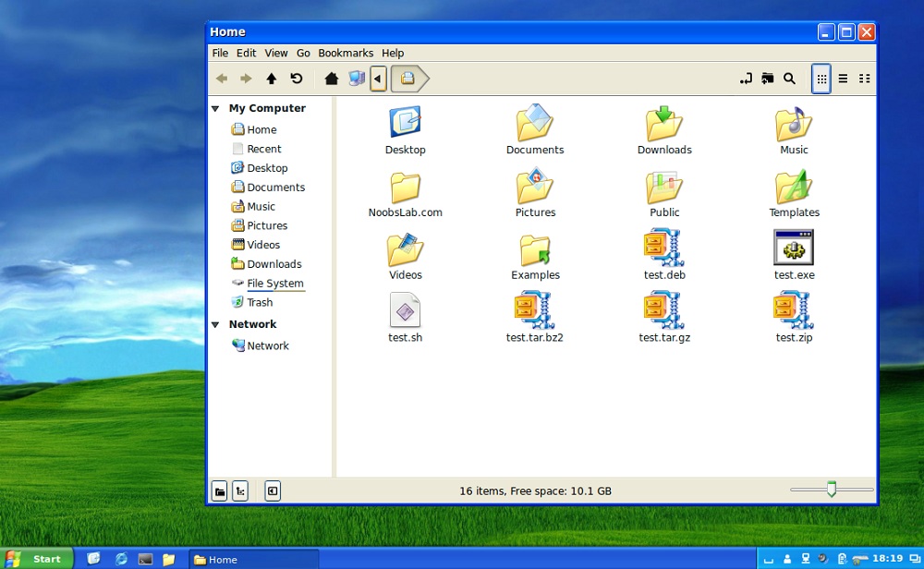Open the Bookmarks menu
This screenshot has width=924, height=569.
click(x=346, y=53)
